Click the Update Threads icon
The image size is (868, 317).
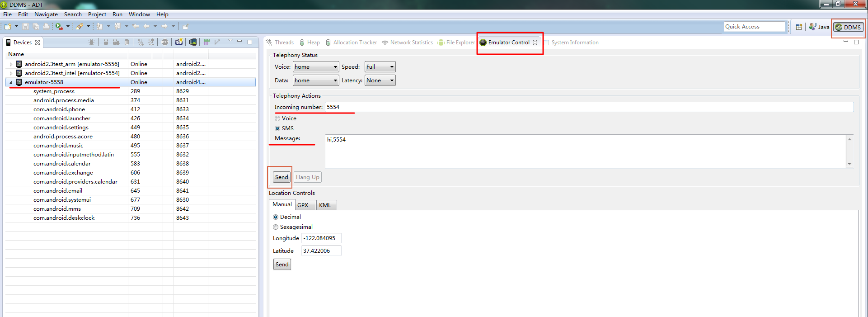pyautogui.click(x=141, y=42)
